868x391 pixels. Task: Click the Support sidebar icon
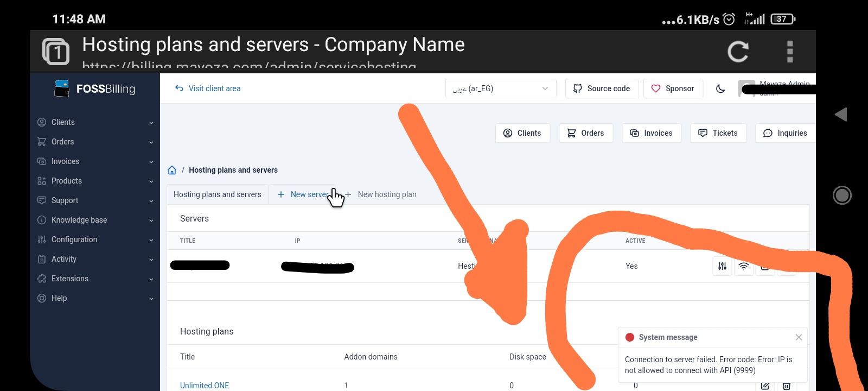tap(42, 200)
